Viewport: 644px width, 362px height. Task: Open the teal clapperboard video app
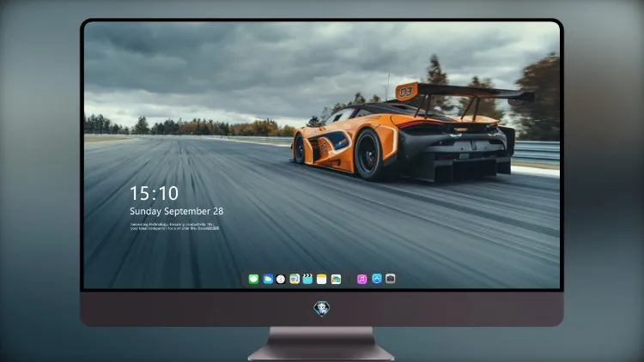(x=307, y=279)
